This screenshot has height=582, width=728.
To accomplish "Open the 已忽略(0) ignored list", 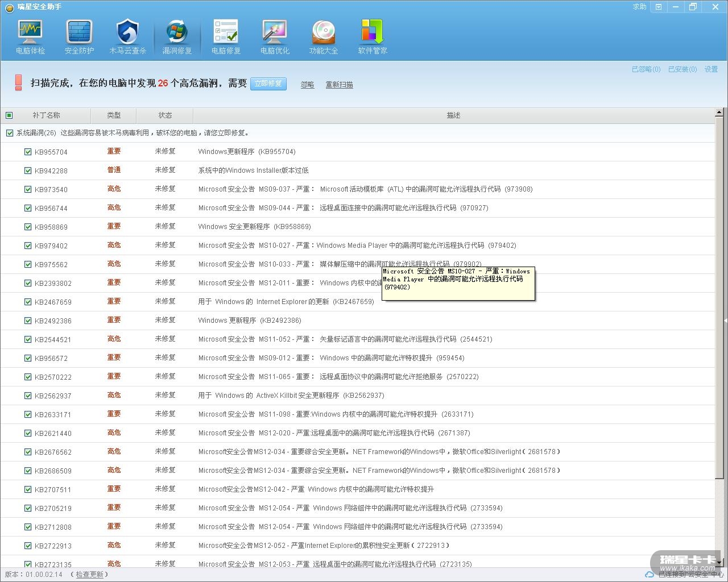I will pos(646,69).
